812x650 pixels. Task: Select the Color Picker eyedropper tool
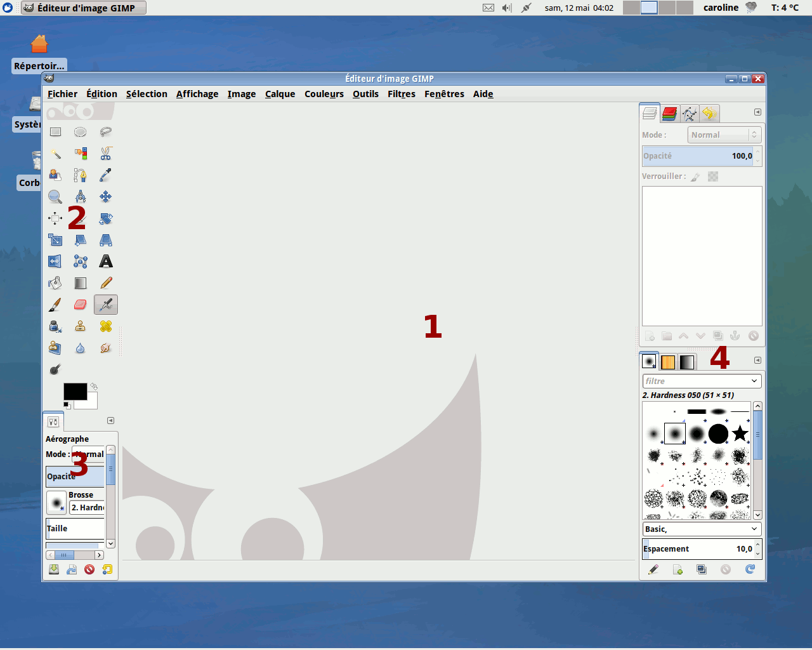106,175
